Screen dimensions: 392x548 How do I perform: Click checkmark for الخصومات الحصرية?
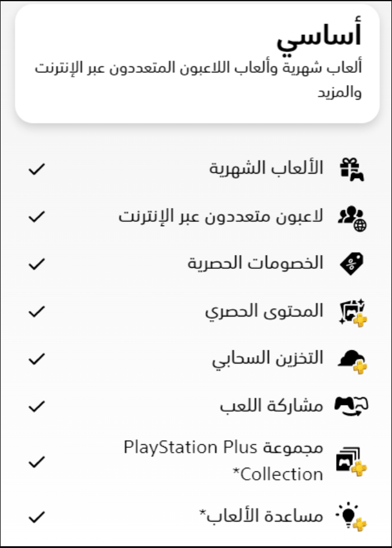click(37, 264)
